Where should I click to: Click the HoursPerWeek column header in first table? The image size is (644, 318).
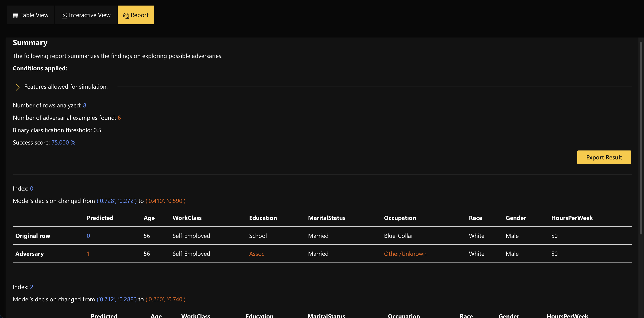pyautogui.click(x=572, y=218)
